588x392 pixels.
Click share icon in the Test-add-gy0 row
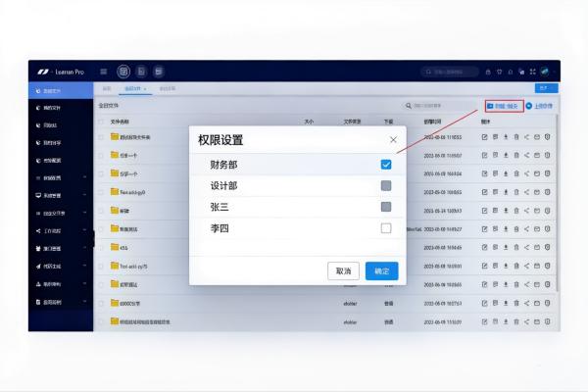526,192
